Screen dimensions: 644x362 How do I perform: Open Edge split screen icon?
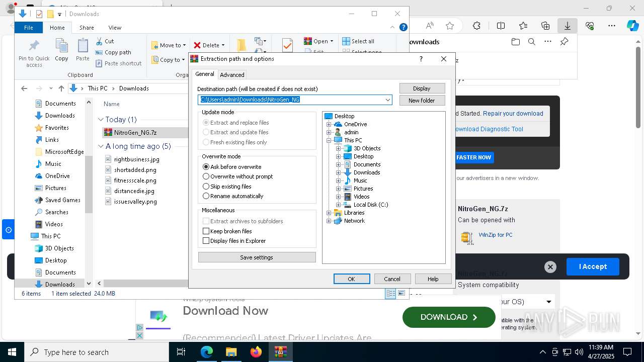(501, 26)
